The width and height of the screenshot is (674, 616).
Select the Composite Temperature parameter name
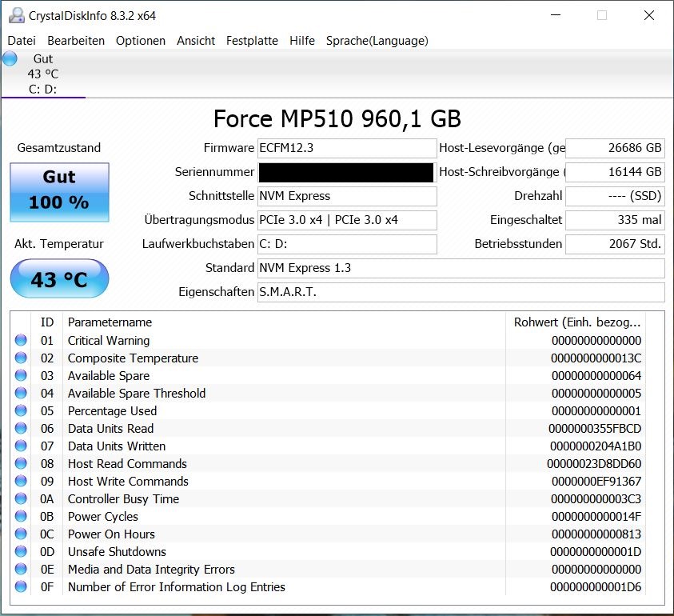(134, 358)
